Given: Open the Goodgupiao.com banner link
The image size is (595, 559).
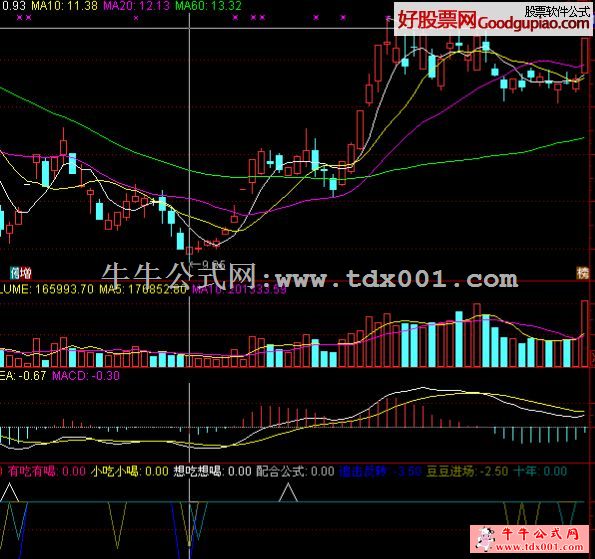Looking at the screenshot, I should (x=493, y=19).
